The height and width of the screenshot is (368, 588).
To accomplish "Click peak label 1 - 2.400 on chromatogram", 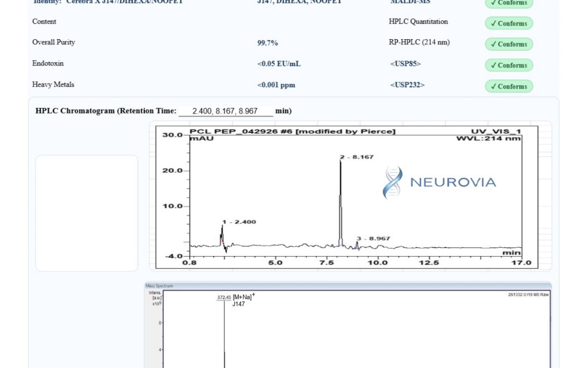I will click(239, 222).
